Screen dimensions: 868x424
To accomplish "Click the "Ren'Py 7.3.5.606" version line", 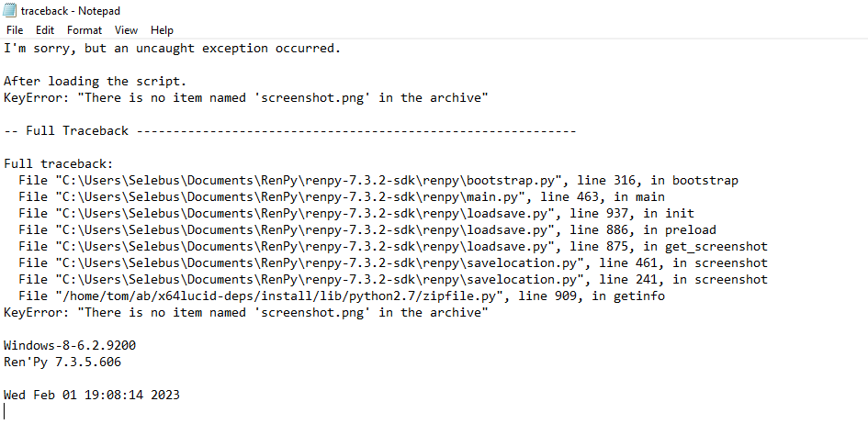I will coord(62,363).
